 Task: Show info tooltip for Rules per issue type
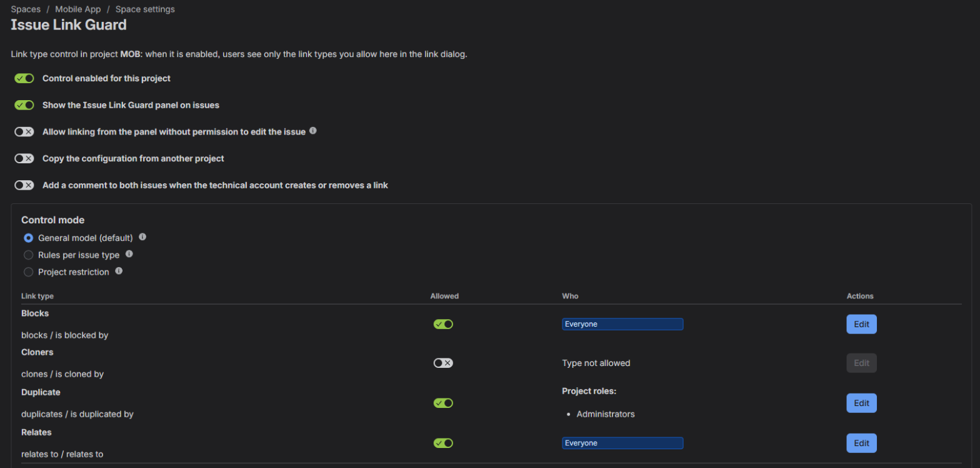129,255
